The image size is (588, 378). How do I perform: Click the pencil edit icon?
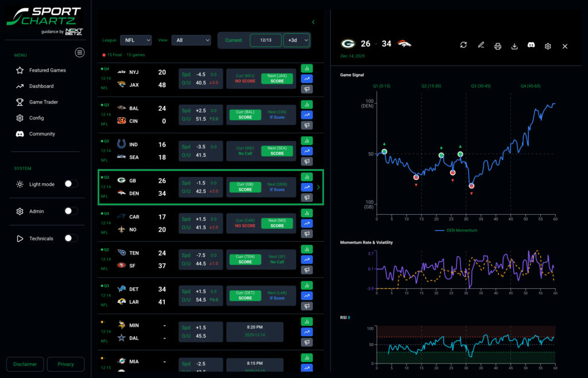pos(481,45)
